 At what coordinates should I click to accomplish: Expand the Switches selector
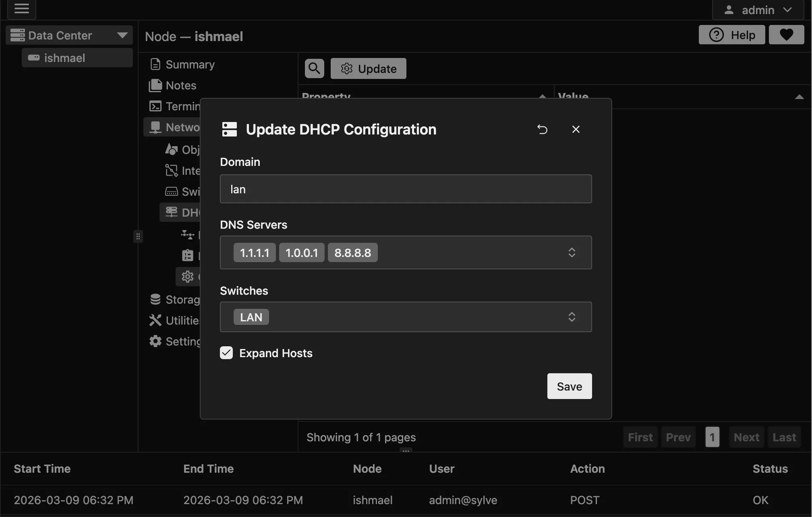(x=572, y=317)
